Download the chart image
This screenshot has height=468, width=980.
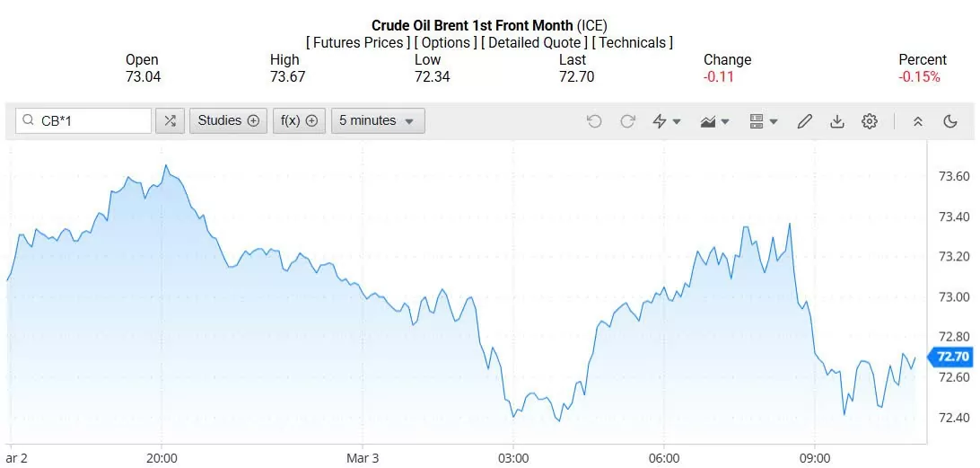(837, 121)
